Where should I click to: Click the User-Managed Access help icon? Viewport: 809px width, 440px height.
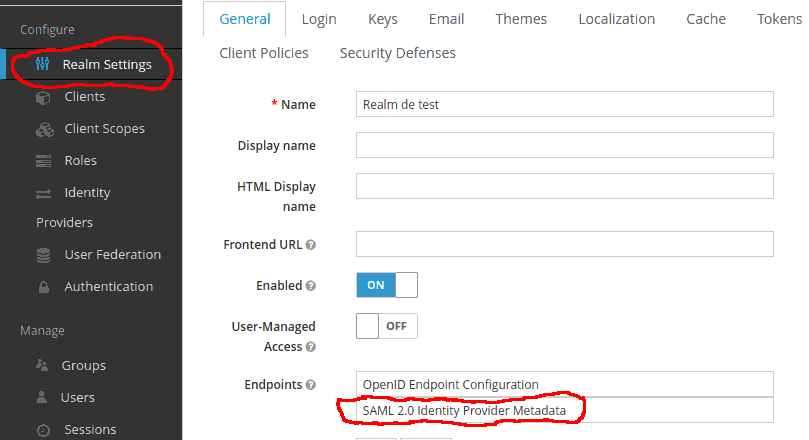311,347
